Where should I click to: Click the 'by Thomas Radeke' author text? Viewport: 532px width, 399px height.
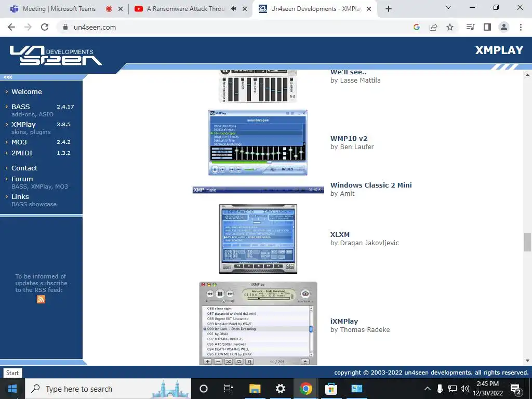(360, 330)
